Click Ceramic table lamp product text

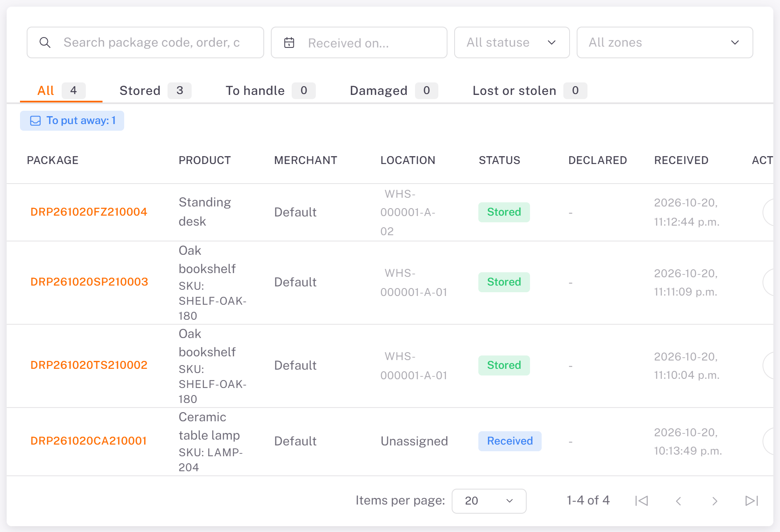tap(209, 426)
